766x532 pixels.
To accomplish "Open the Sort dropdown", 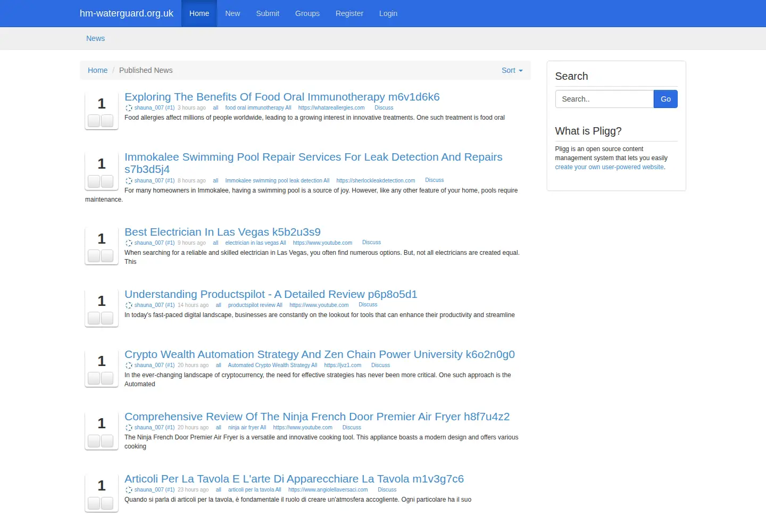I will (512, 70).
